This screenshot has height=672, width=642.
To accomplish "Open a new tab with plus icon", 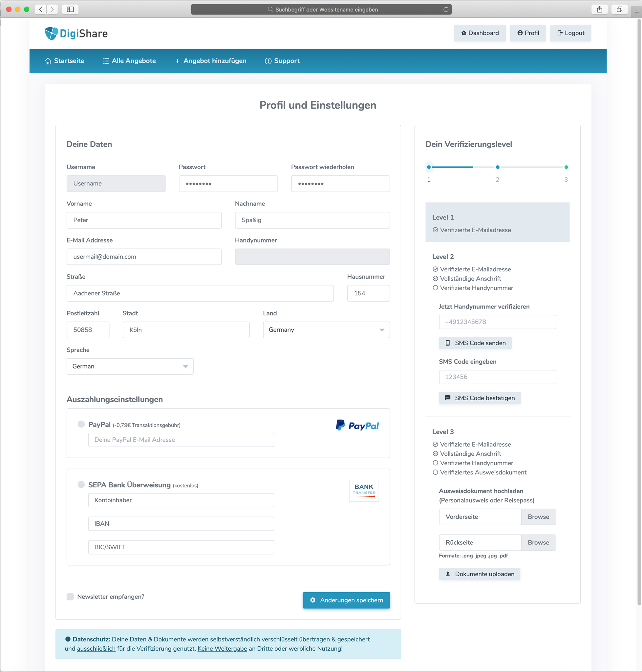I will pyautogui.click(x=636, y=12).
